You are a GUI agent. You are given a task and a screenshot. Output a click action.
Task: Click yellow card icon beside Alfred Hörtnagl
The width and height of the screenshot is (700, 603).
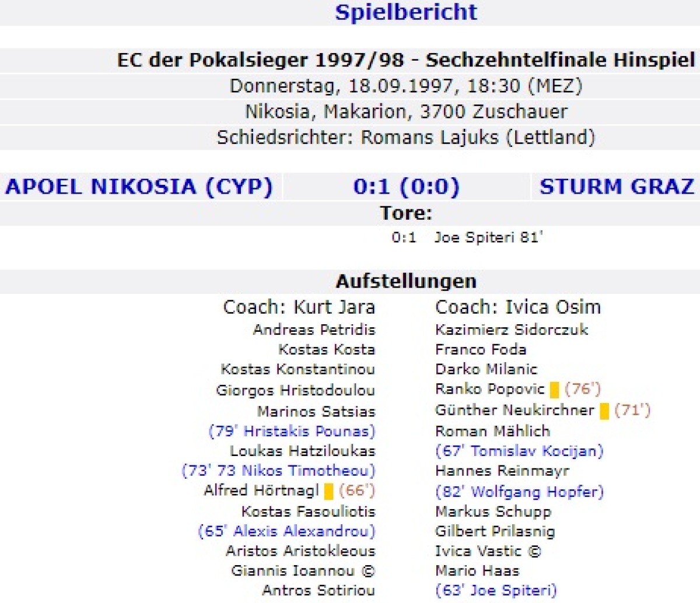[x=328, y=491]
